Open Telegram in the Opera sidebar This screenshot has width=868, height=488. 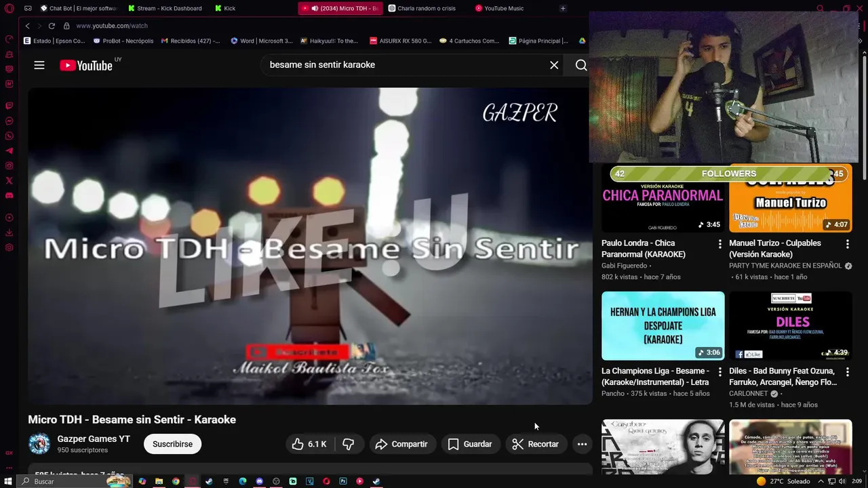click(x=9, y=151)
